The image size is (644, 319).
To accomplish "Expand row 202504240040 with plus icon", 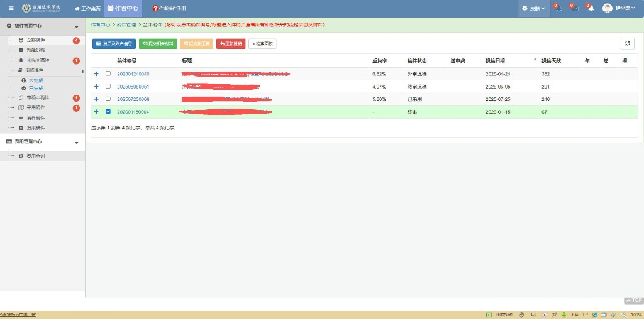I will pyautogui.click(x=96, y=74).
